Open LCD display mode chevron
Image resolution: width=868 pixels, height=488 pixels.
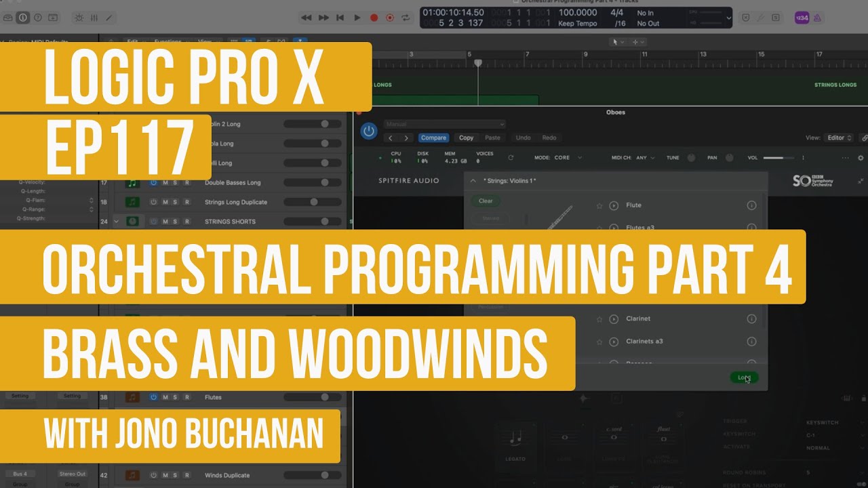pos(729,18)
